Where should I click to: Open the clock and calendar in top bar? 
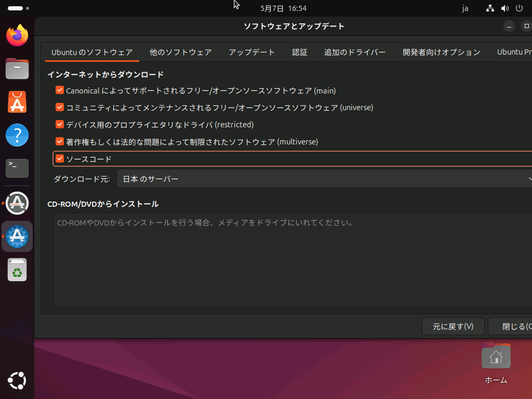tap(283, 8)
